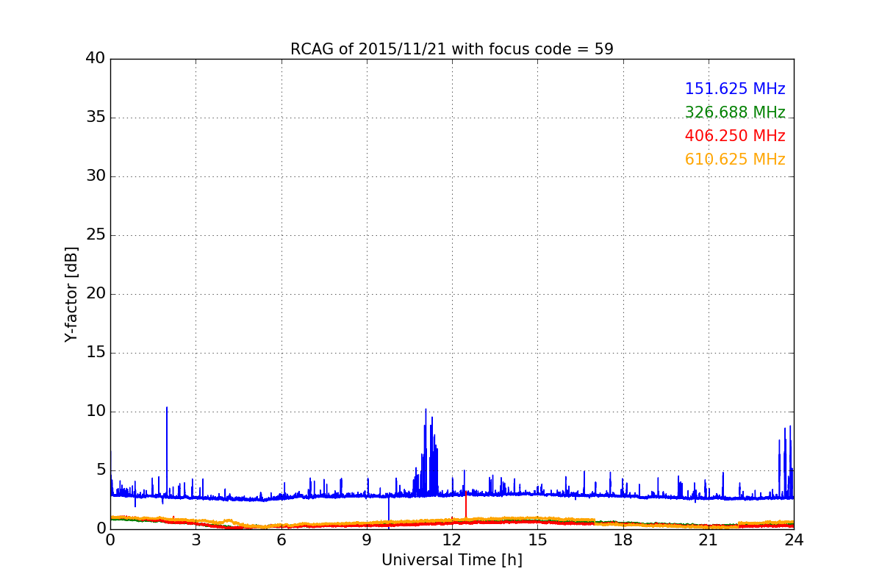Click the 'Universal Time [h]' axis label
Image resolution: width=882 pixels, height=588 pixels.
point(451,560)
